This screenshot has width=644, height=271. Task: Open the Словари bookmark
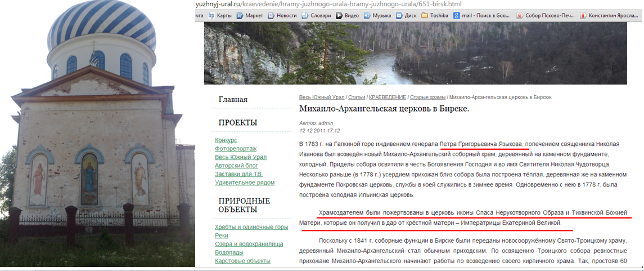point(316,16)
